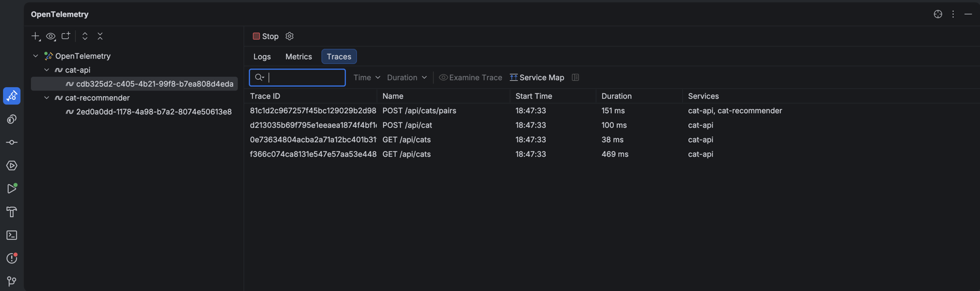
Task: Open the Duration filter dropdown
Action: click(x=407, y=77)
